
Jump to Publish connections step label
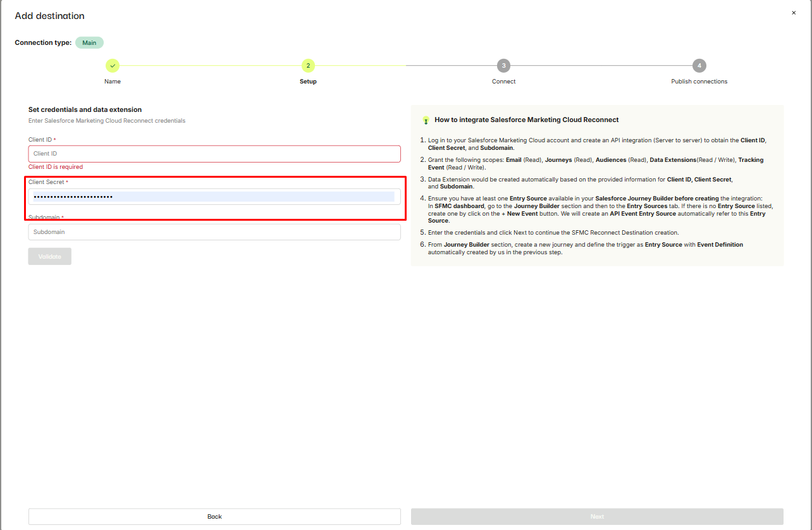699,82
